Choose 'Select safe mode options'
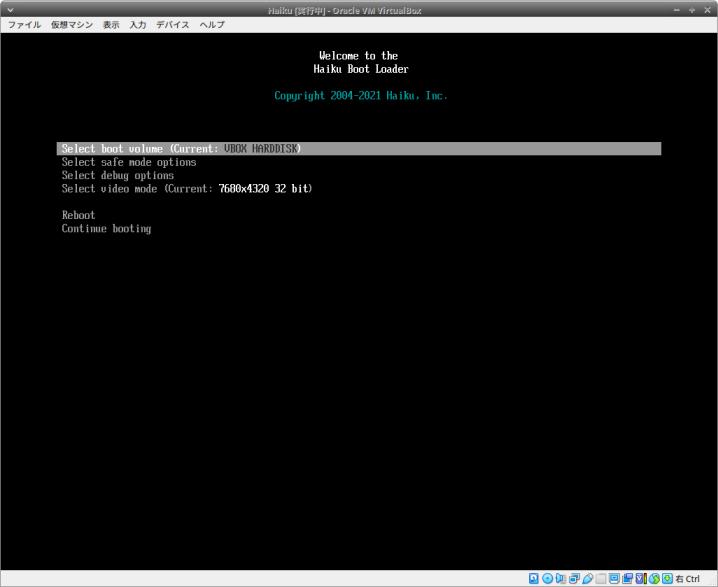The width and height of the screenshot is (718, 587). click(129, 162)
